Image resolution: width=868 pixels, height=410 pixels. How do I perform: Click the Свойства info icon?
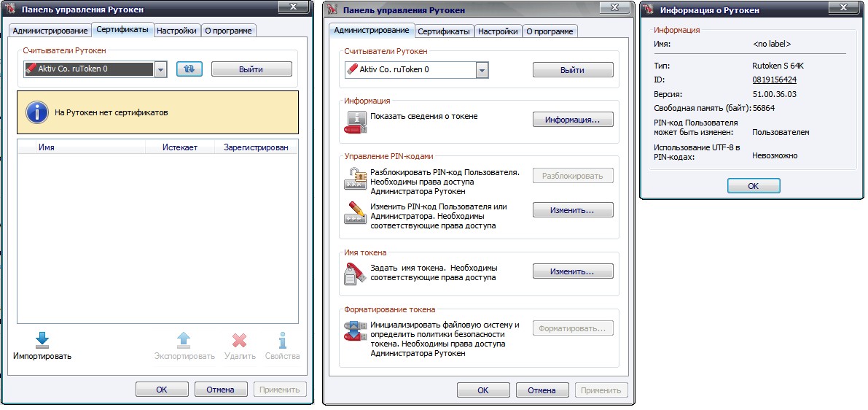tap(282, 340)
